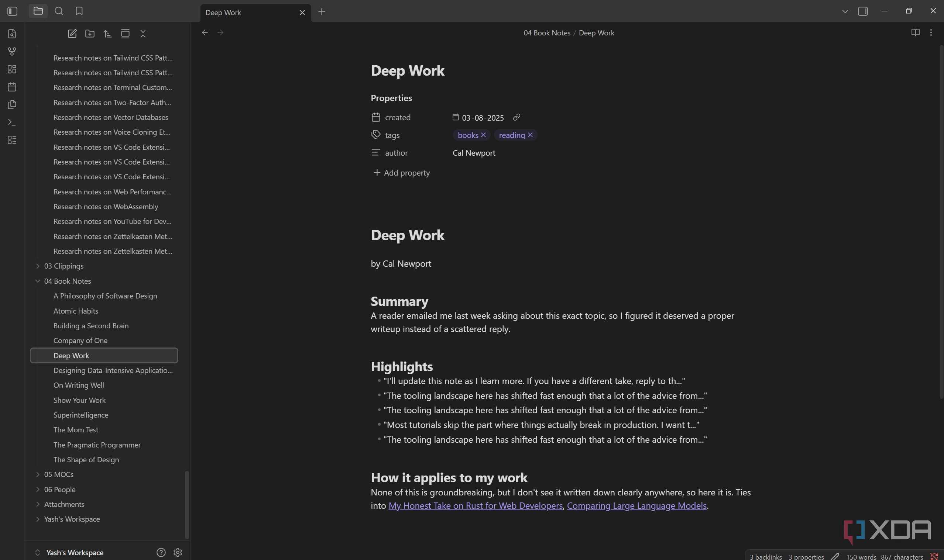Click 04 Book Notes breadcrumb
Screen dimensions: 944x560
(547, 33)
